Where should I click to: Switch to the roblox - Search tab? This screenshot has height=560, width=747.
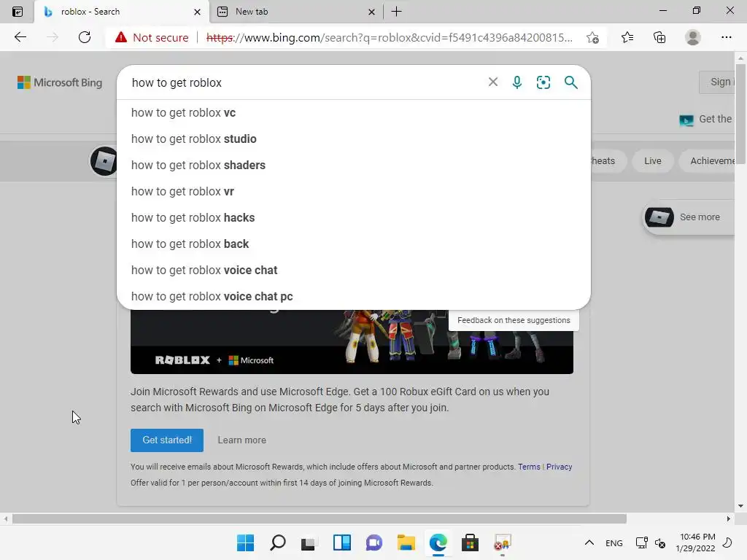pos(122,12)
